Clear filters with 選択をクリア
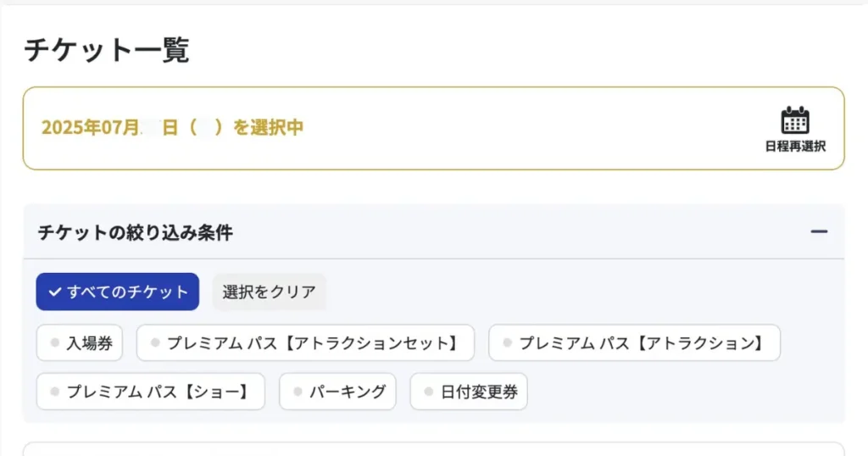 coord(269,292)
